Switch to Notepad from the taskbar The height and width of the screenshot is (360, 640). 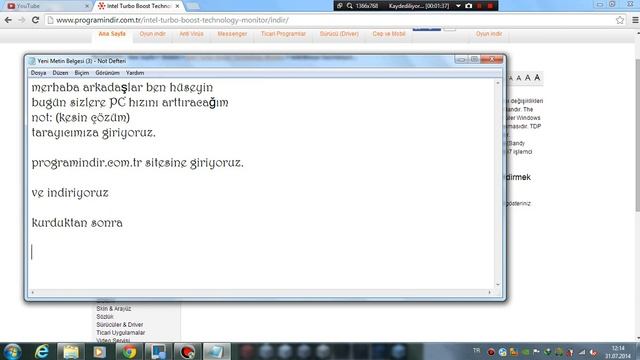216,351
